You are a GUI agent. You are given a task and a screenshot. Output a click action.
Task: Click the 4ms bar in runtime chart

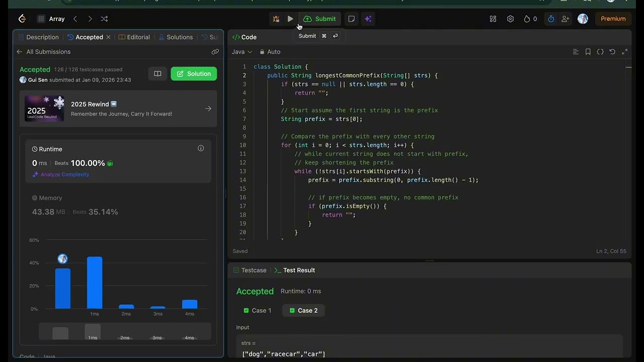190,304
